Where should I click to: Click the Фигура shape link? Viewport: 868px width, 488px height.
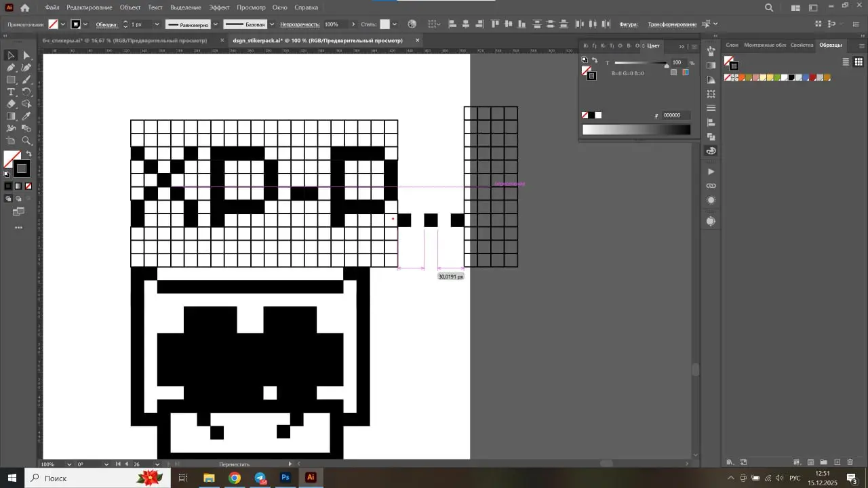tap(629, 24)
